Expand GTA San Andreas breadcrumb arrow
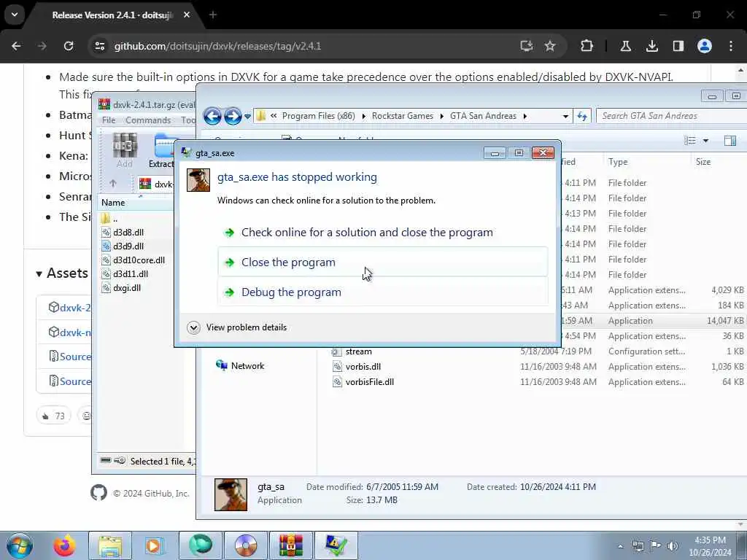The width and height of the screenshot is (747, 560). pyautogui.click(x=525, y=116)
